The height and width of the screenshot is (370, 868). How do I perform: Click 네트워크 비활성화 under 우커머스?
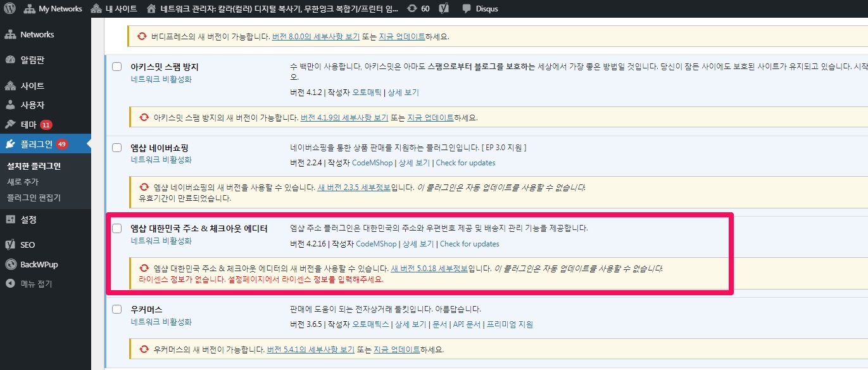coord(161,322)
